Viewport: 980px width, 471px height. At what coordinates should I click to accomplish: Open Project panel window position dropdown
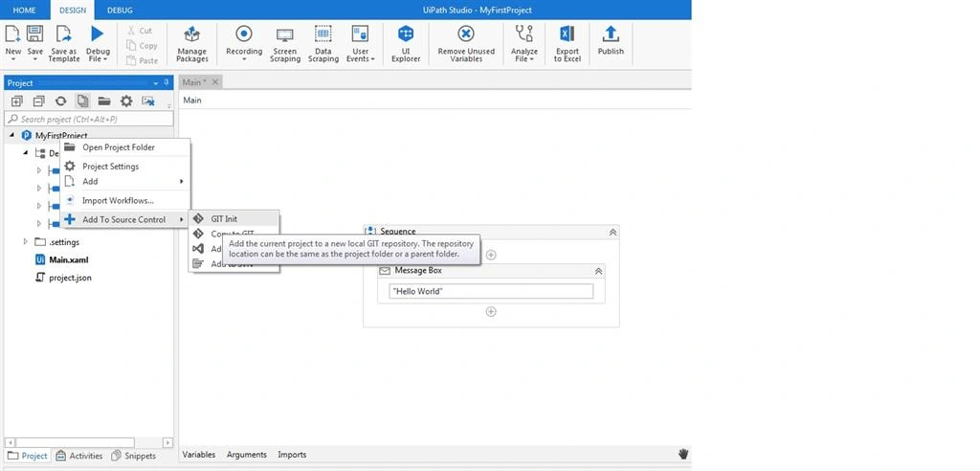[x=155, y=83]
